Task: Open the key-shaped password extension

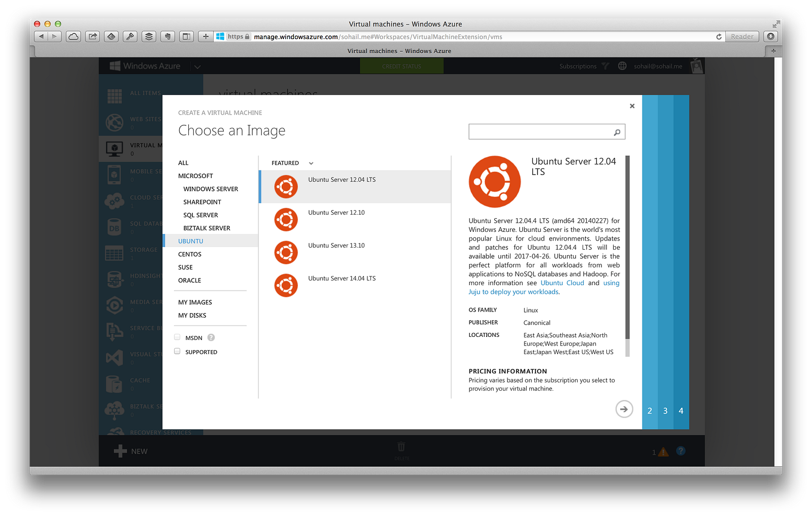Action: tap(130, 37)
